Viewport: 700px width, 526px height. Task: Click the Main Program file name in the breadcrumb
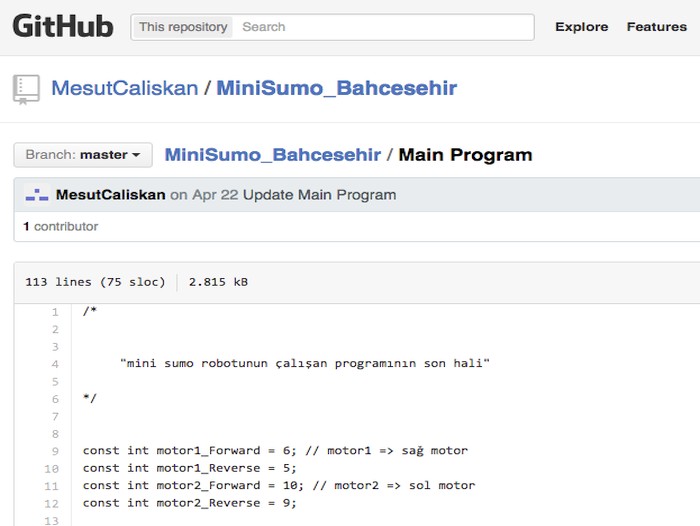pos(465,155)
